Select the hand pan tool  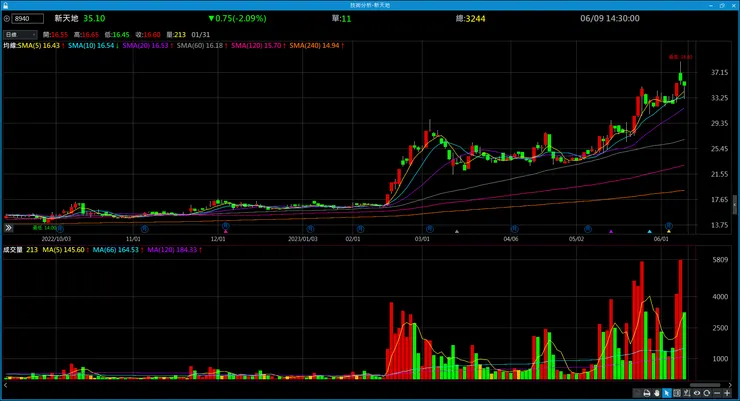[656, 393]
